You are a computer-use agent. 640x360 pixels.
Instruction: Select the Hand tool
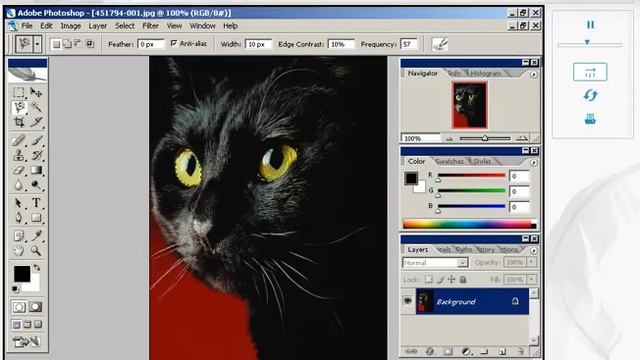[x=18, y=250]
